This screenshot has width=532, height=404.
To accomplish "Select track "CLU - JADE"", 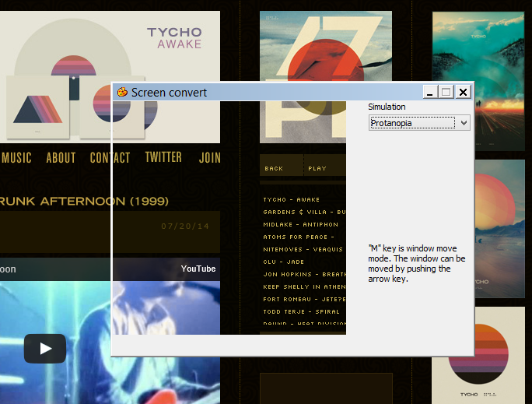I will tap(284, 262).
